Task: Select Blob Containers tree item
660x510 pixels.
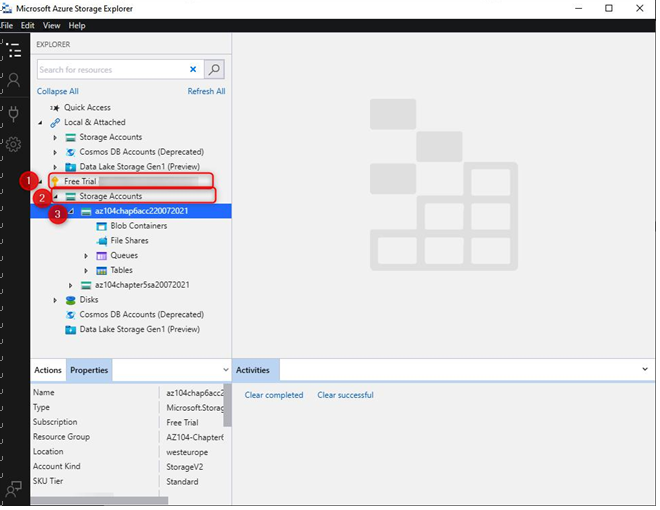Action: [139, 226]
